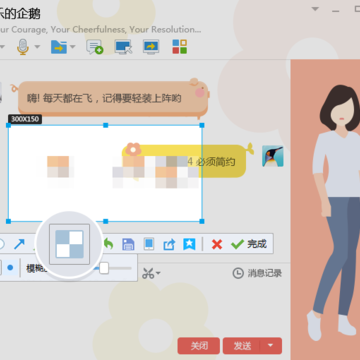Start a voice call with the microphone icon
The image size is (360, 360).
(23, 47)
